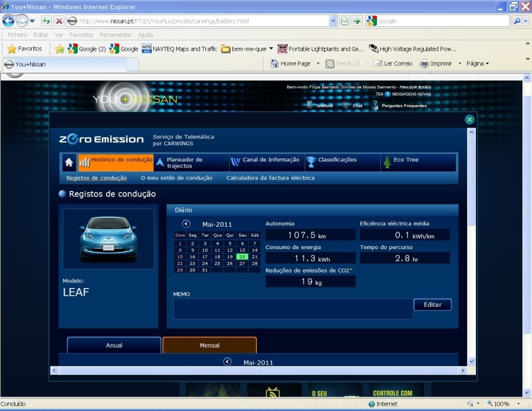Select the You+Nissan browser tab
The width and height of the screenshot is (532, 411).
[64, 64]
